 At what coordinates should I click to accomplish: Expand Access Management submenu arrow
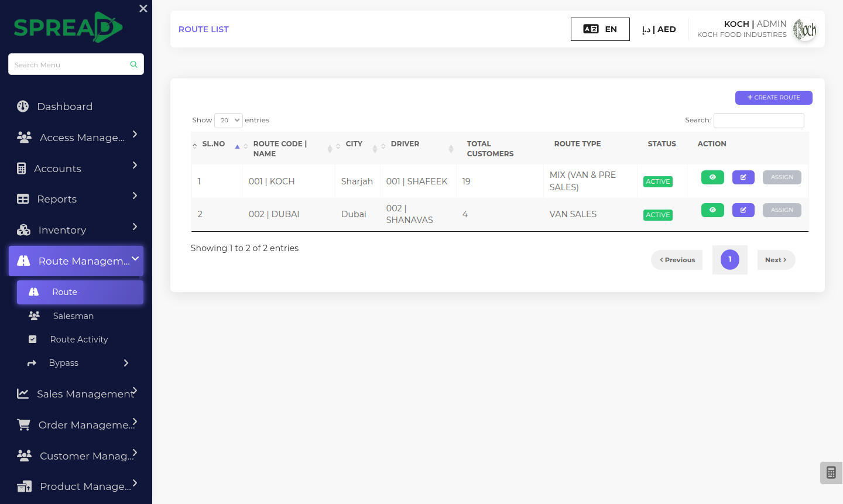pos(135,134)
